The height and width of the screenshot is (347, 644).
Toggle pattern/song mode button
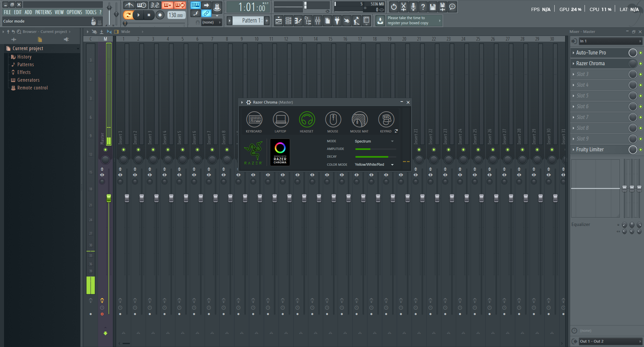point(128,15)
